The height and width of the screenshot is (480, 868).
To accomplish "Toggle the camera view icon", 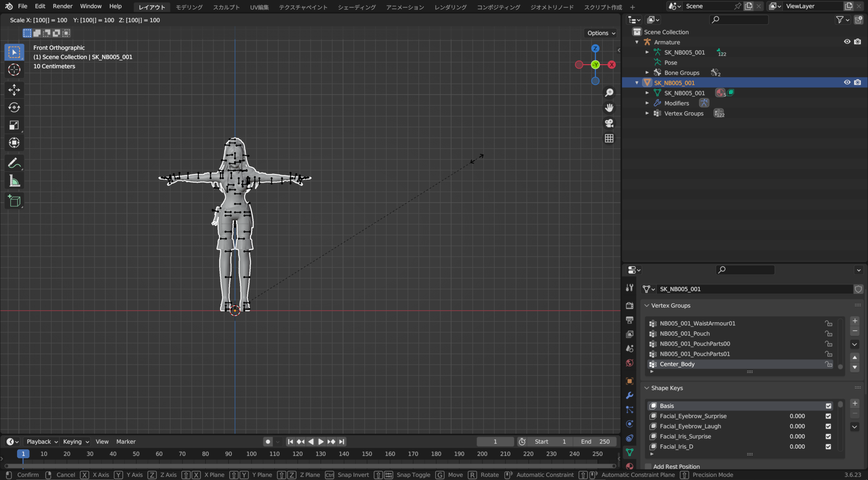I will (609, 123).
